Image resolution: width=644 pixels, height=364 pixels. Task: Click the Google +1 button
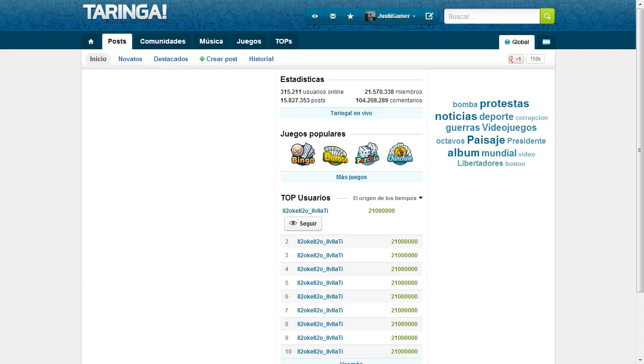tap(516, 59)
